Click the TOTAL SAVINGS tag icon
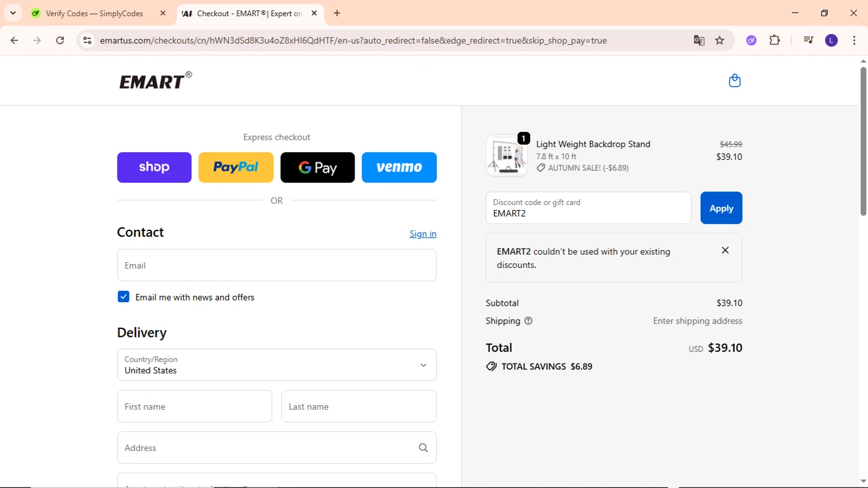868x488 pixels. 491,366
